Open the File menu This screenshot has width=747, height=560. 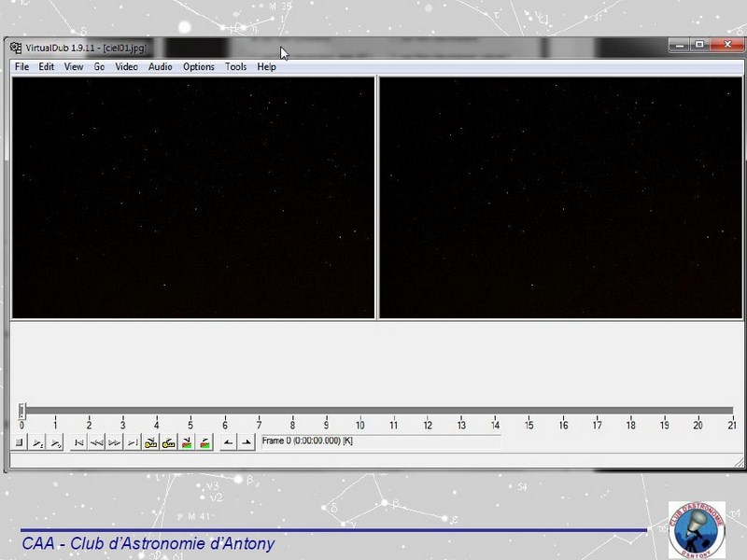click(x=21, y=67)
